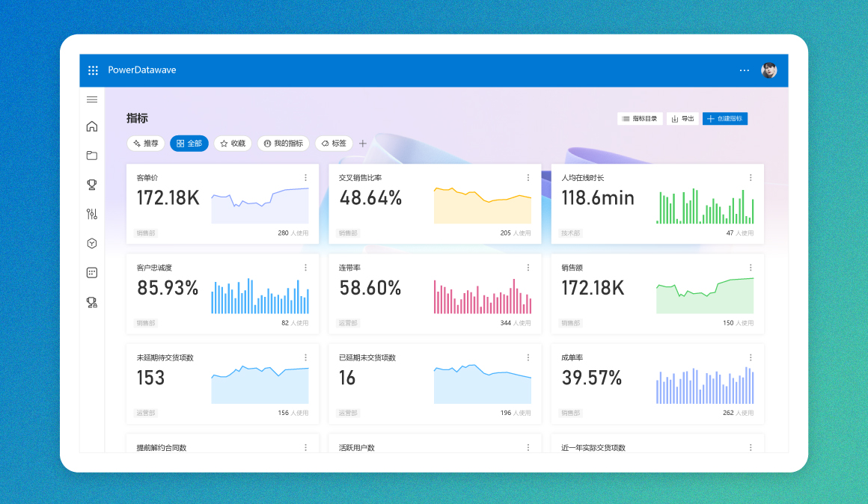Go to Home in the sidebar

tap(92, 126)
